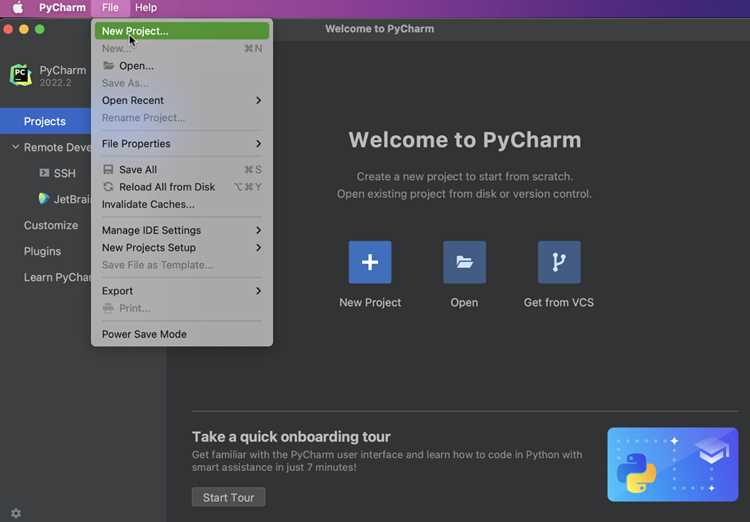The image size is (750, 522).
Task: Click the Python onboarding tour illustration
Action: [x=673, y=464]
